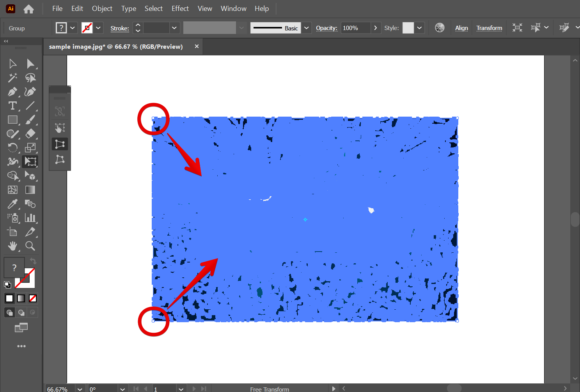This screenshot has width=580, height=392.
Task: Open the graphic Style dropdown
Action: pos(419,28)
